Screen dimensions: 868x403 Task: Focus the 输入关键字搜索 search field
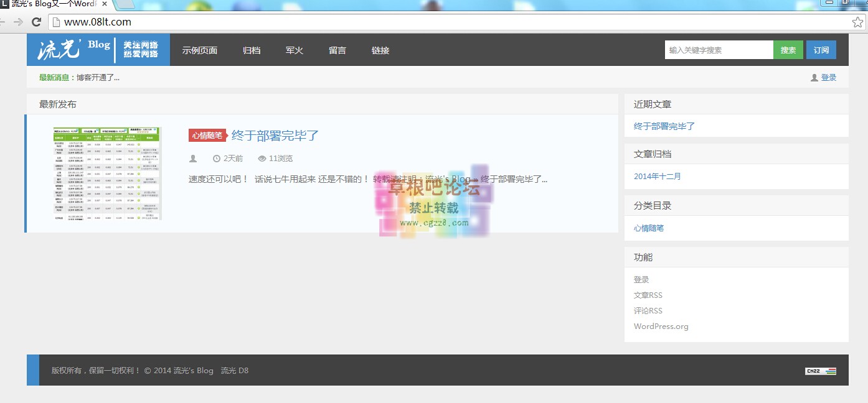point(719,50)
